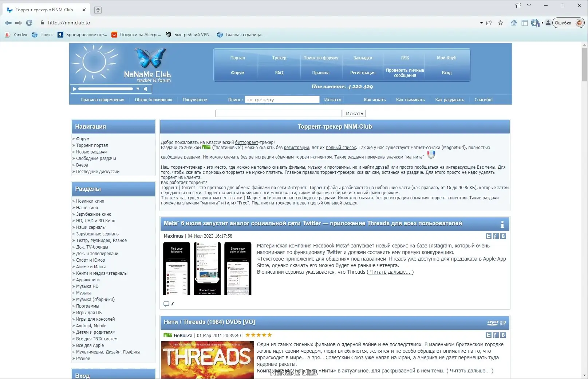Image resolution: width=588 pixels, height=379 pixels.
Task: Open the RSS menu item
Action: point(405,58)
